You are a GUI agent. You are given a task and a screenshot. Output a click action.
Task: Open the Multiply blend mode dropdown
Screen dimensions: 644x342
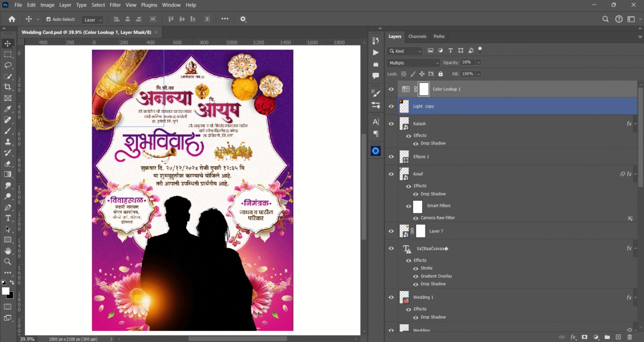point(413,62)
